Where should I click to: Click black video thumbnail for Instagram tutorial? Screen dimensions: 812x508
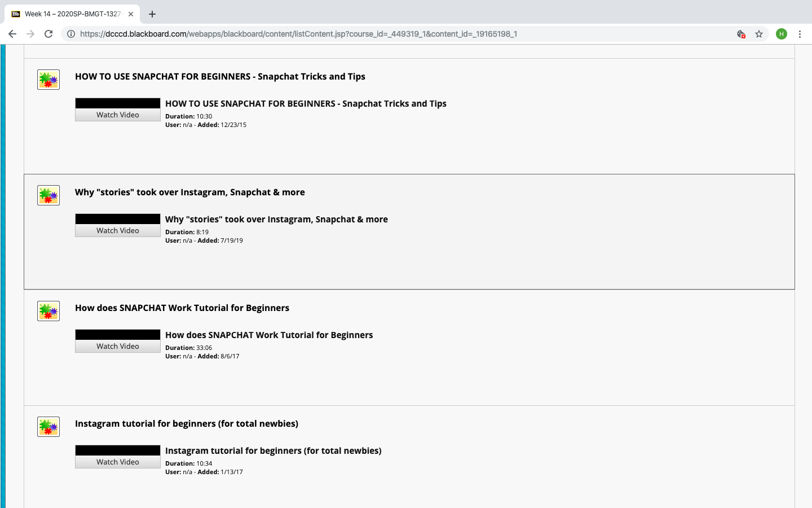tap(118, 450)
